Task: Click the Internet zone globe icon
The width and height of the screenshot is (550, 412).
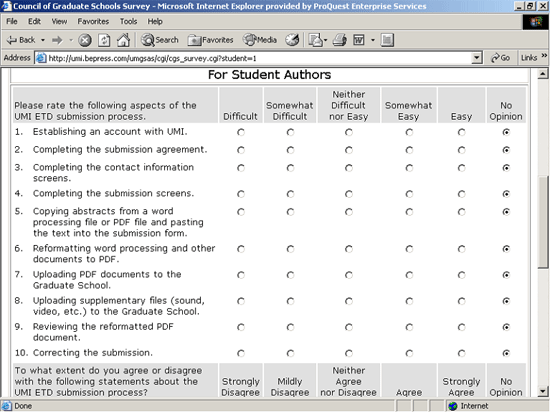Action: [453, 406]
